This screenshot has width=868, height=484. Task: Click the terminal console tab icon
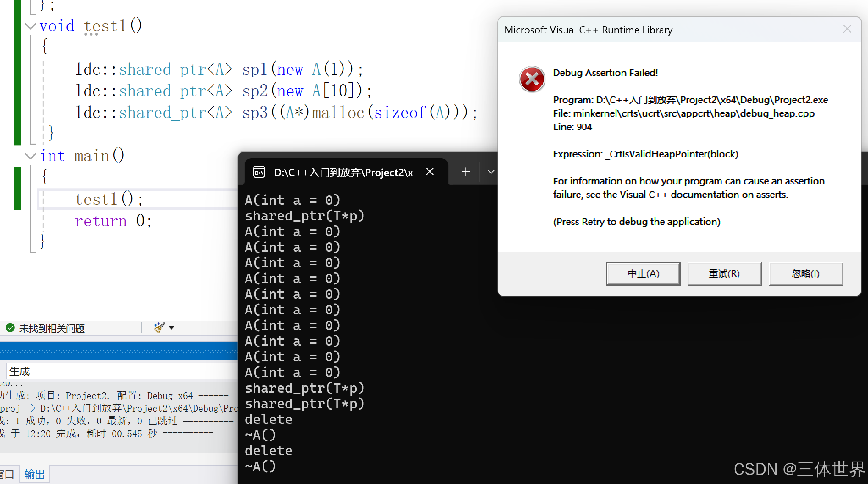tap(259, 172)
